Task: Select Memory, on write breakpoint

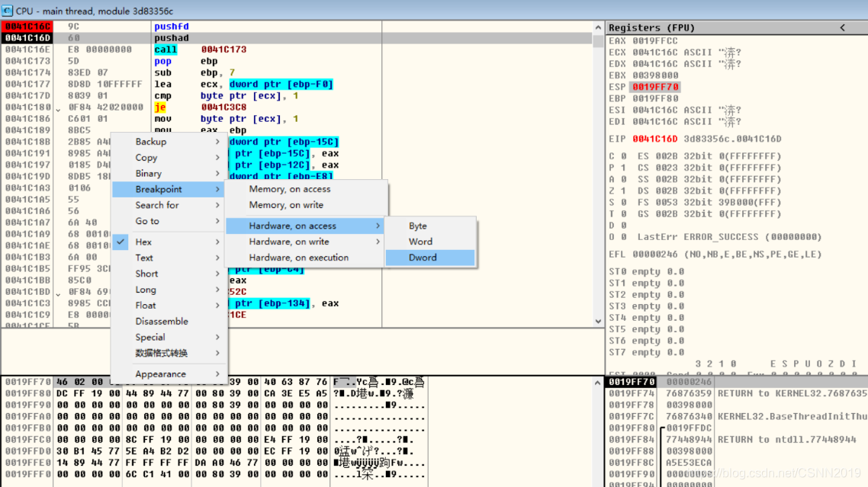Action: [307, 205]
